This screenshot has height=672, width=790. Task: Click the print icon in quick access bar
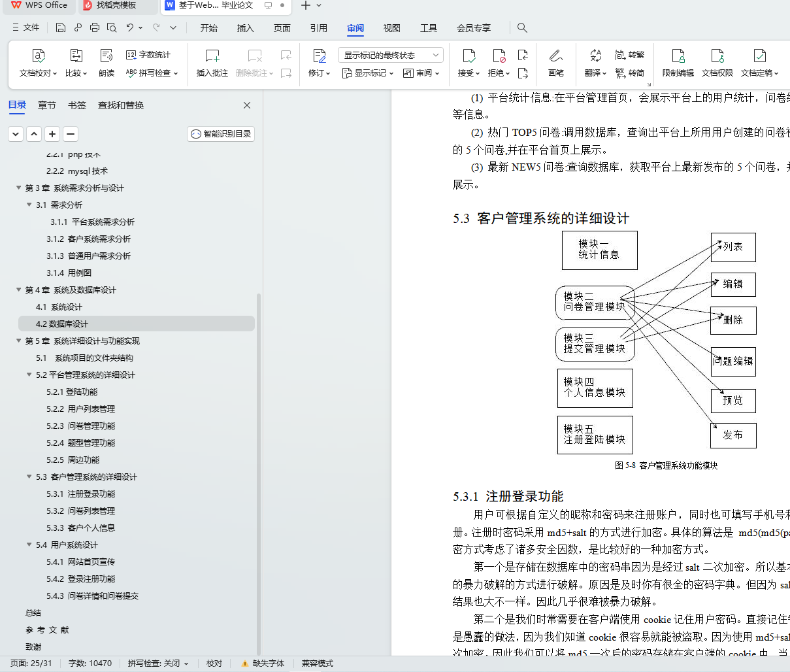point(95,27)
